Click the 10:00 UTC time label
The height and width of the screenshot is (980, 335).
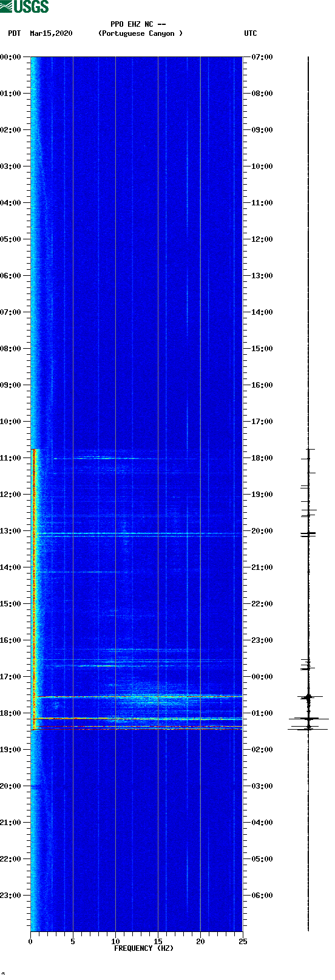coord(262,166)
